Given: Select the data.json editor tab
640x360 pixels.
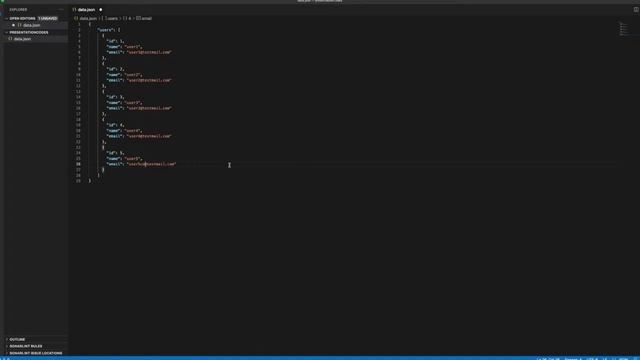Looking at the screenshot, I should [x=87, y=9].
